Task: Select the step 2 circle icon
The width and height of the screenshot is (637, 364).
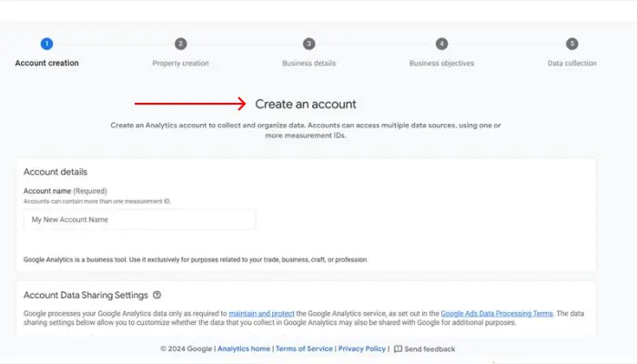Action: click(180, 44)
